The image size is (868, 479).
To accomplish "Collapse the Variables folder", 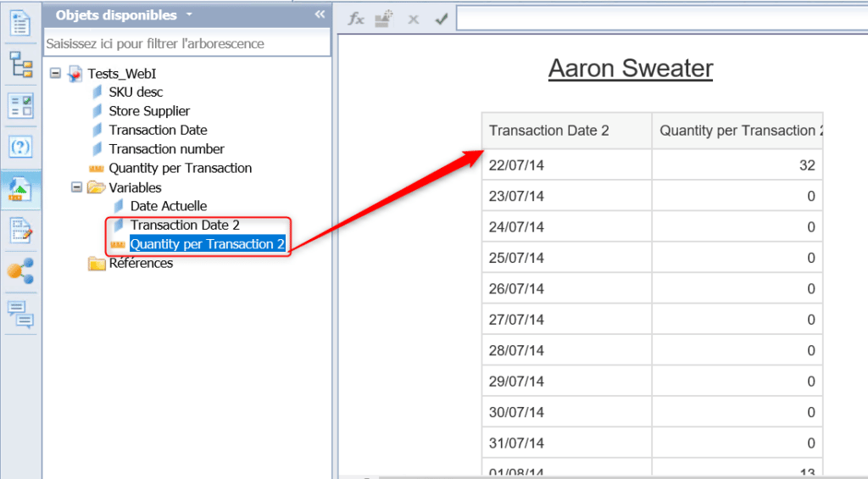I will (x=76, y=187).
